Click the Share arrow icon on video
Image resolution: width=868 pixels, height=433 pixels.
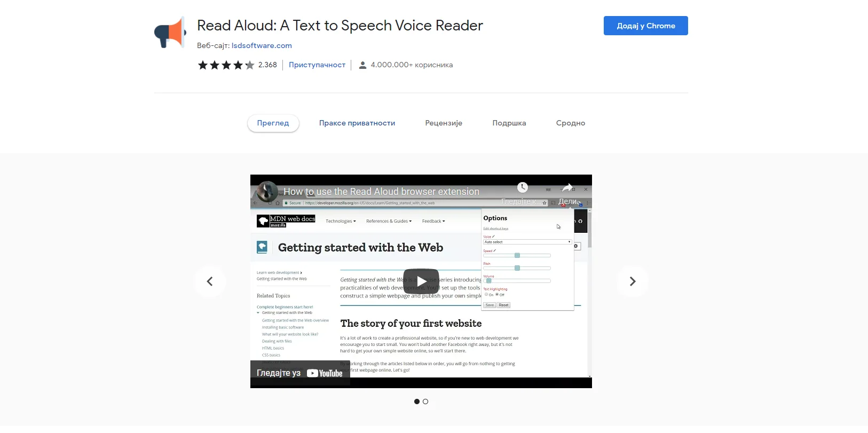(x=567, y=188)
